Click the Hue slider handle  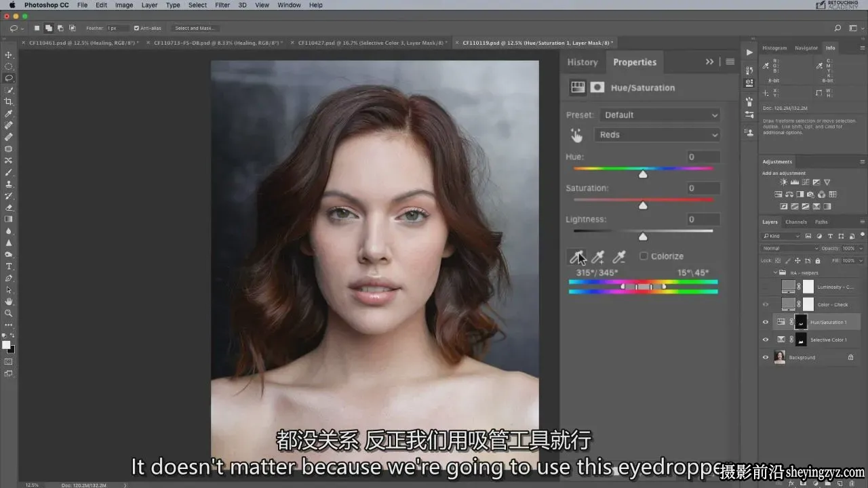pyautogui.click(x=643, y=174)
